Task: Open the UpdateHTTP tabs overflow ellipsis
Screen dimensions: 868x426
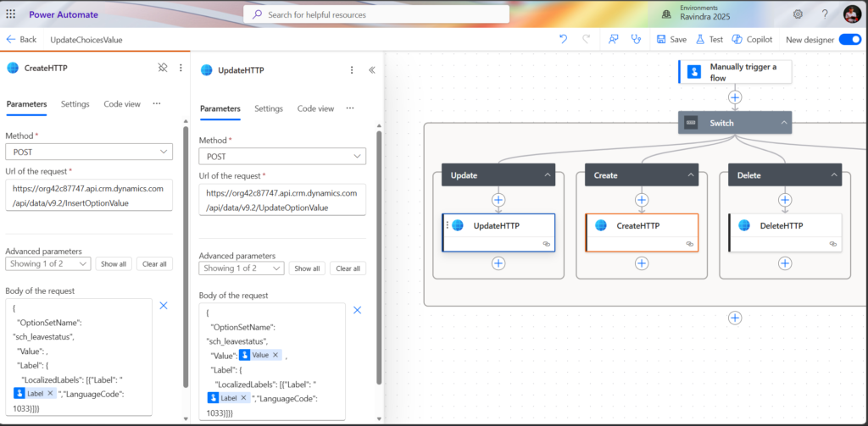Action: click(x=350, y=108)
